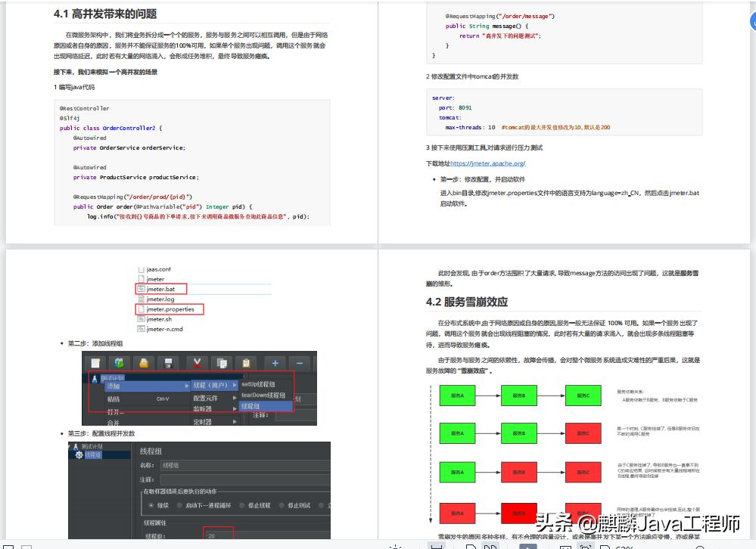Click the heading 4.2 服务雪崩效应
Screen dimensions: 756x549
[x=467, y=302]
